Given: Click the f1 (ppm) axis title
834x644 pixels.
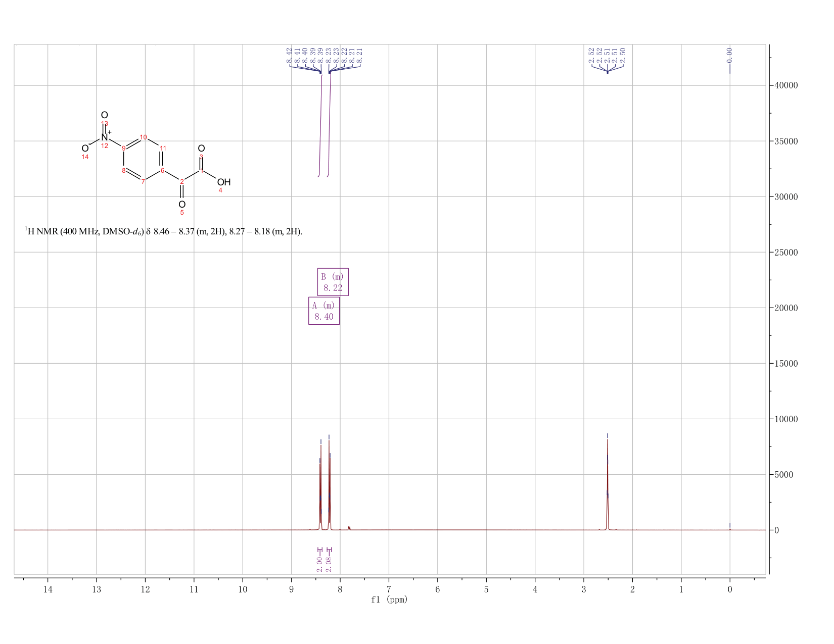Looking at the screenshot, I should coord(389,600).
